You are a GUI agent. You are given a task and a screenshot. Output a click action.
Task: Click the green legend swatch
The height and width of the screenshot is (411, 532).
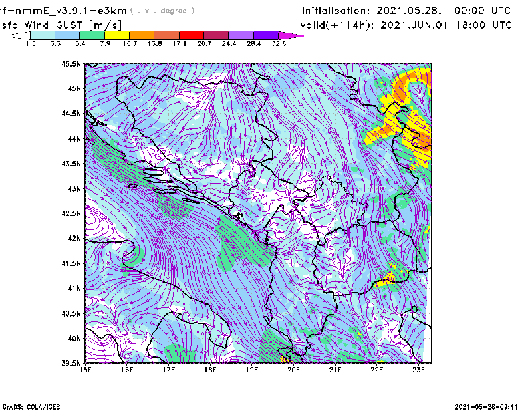(92, 35)
